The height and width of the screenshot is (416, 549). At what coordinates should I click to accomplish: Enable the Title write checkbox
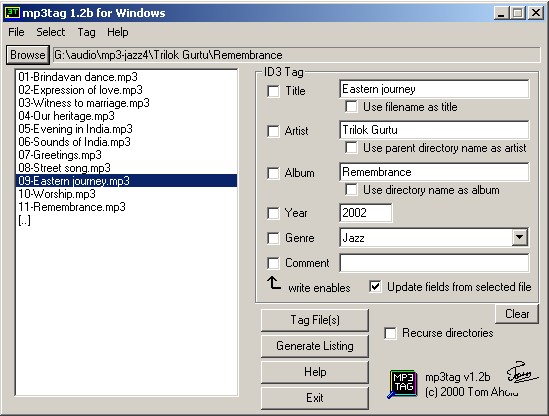[x=273, y=91]
